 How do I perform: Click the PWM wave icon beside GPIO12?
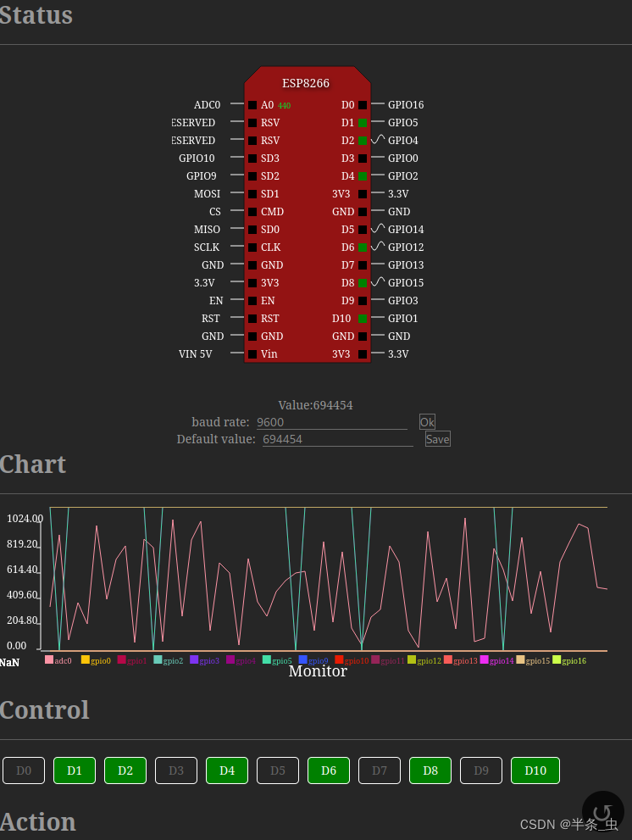[378, 246]
